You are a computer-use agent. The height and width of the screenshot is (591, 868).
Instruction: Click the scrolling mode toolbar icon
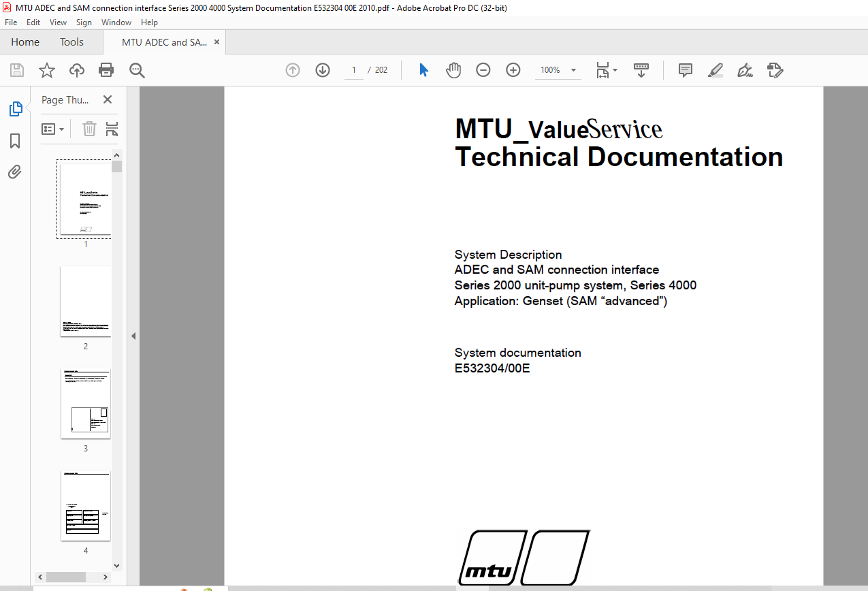tap(641, 70)
